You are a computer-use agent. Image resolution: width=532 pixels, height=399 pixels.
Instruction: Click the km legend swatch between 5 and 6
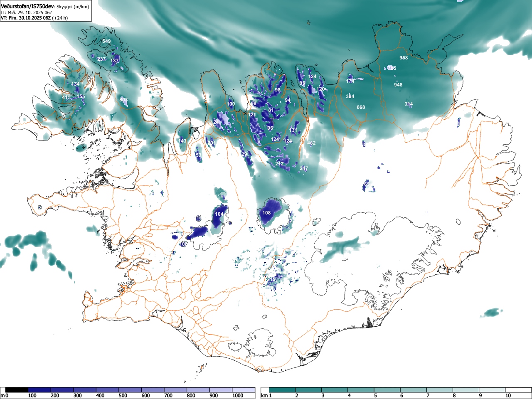[x=387, y=390]
